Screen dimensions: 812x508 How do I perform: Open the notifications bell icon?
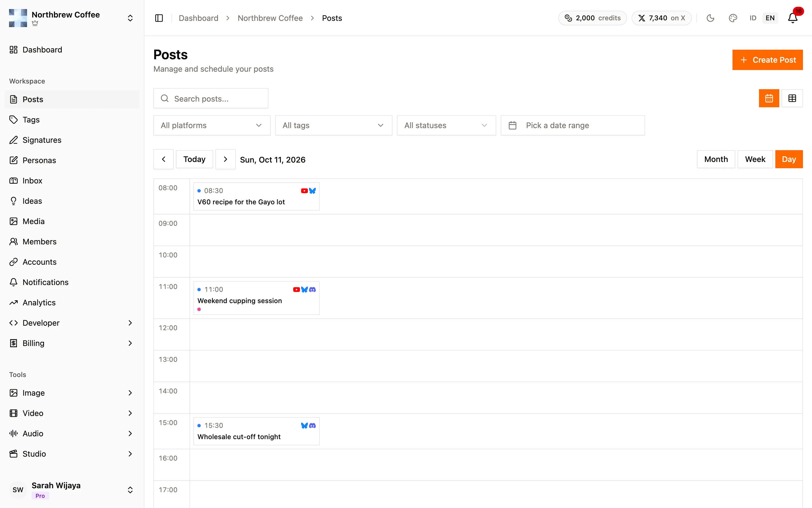793,18
